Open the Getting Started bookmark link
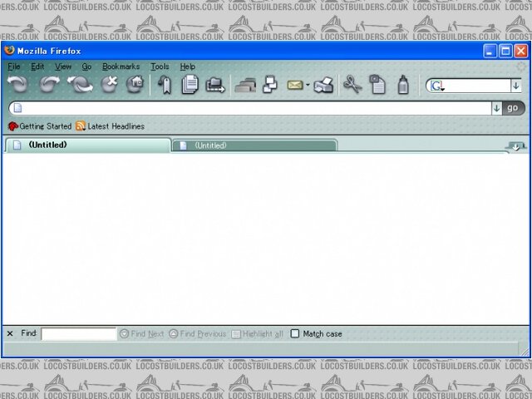The width and height of the screenshot is (532, 399). point(40,126)
